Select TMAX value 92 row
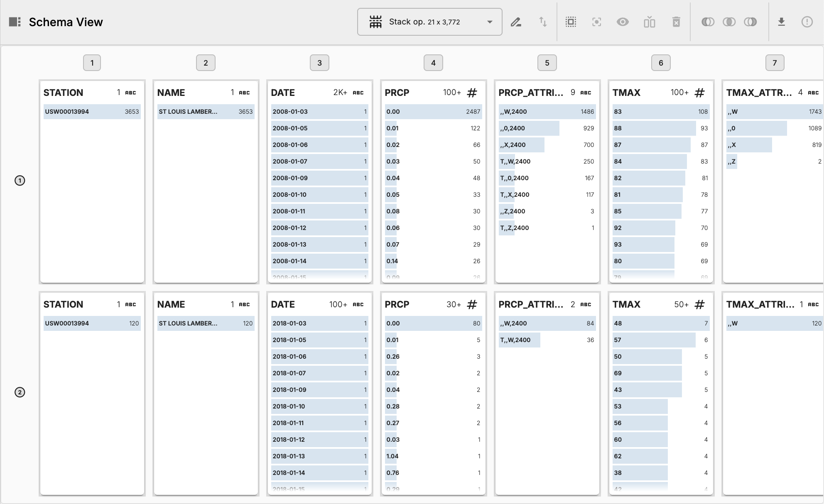This screenshot has width=824, height=504. [661, 228]
